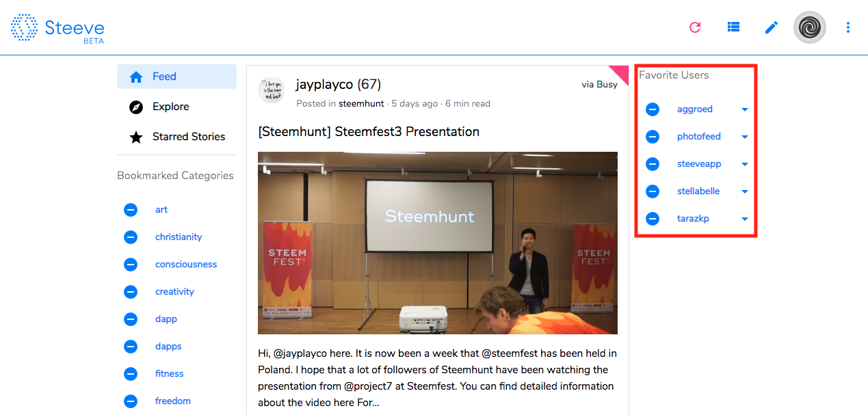This screenshot has width=868, height=415.
Task: Open the art category link
Action: [161, 210]
